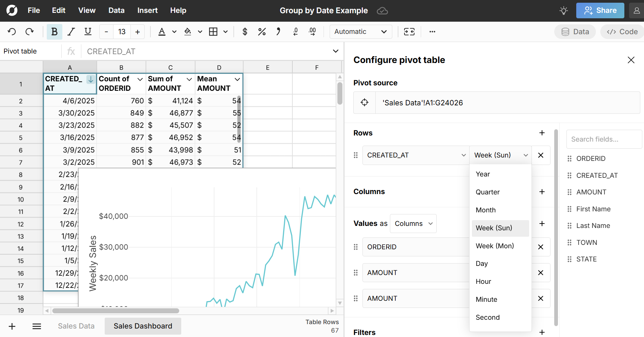This screenshot has width=644, height=337.
Task: Open the Insert menu
Action: click(147, 10)
